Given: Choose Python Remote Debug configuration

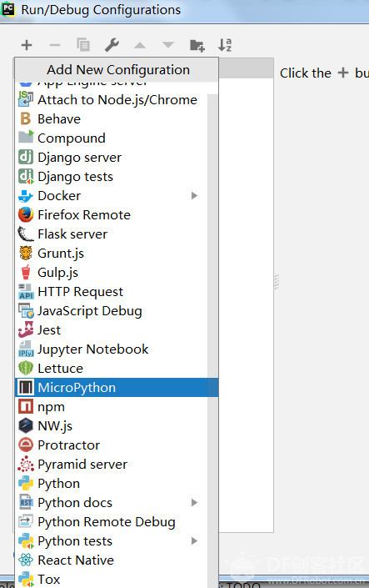Looking at the screenshot, I should click(x=111, y=521).
